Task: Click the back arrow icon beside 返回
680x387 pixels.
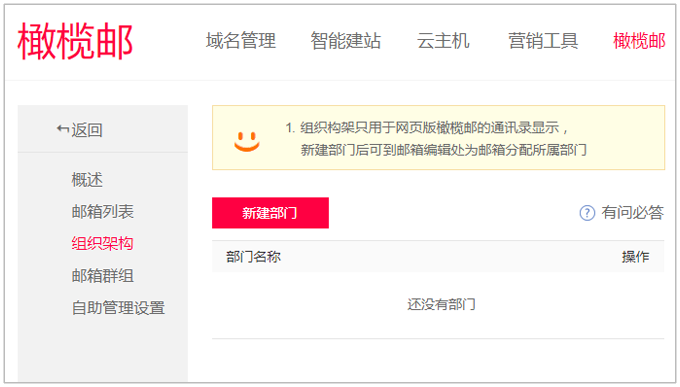Action: pos(63,129)
